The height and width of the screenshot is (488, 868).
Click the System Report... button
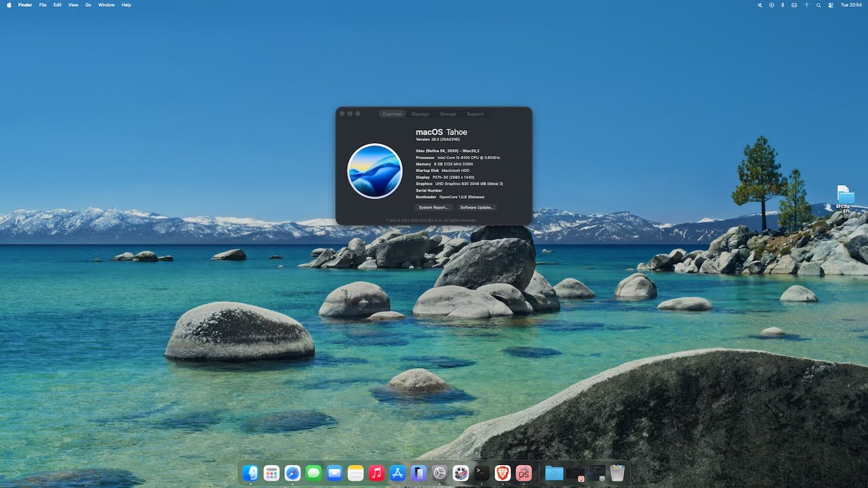click(434, 207)
